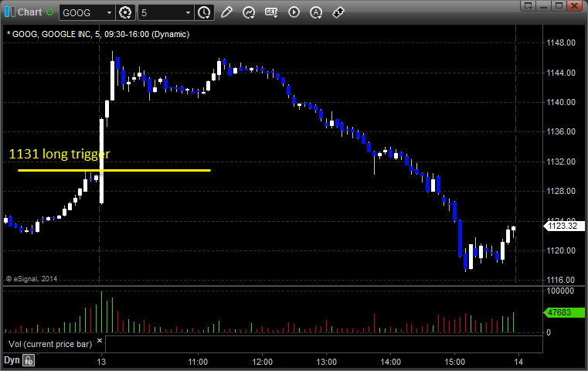Click the 'Vol (current price bar)' label
588x371 pixels.
pyautogui.click(x=50, y=344)
